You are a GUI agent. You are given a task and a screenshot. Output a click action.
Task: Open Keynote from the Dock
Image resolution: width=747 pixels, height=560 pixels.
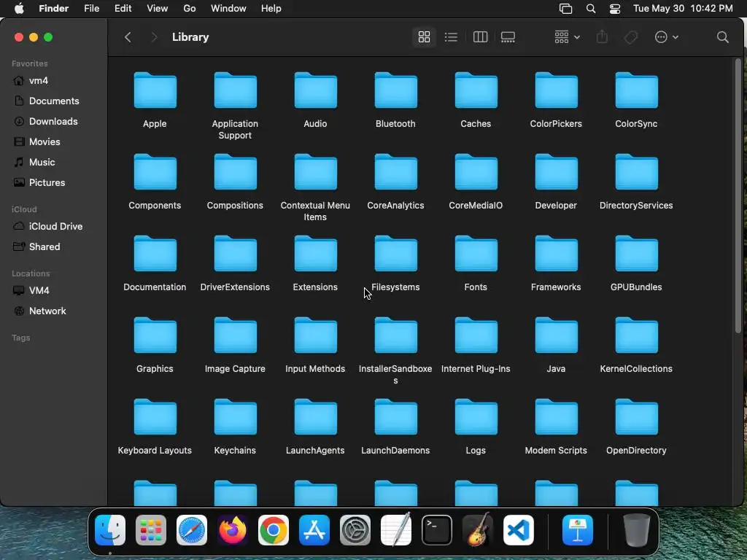point(578,530)
